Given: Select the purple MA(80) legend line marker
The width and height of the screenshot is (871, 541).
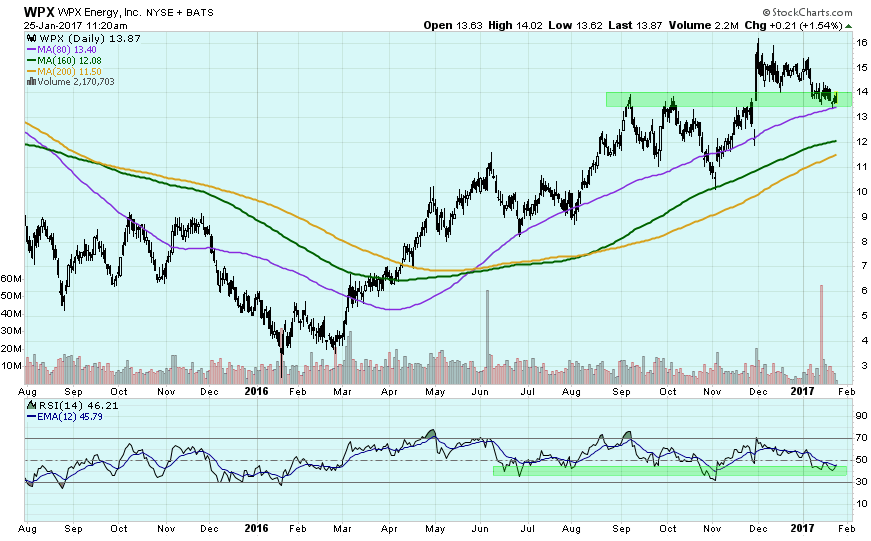Looking at the screenshot, I should 32,50.
